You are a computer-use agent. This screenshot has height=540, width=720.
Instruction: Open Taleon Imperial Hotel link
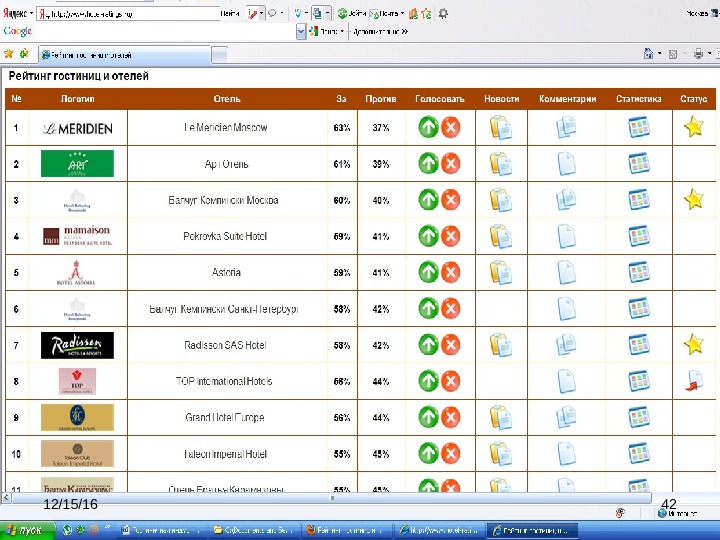[x=225, y=454]
